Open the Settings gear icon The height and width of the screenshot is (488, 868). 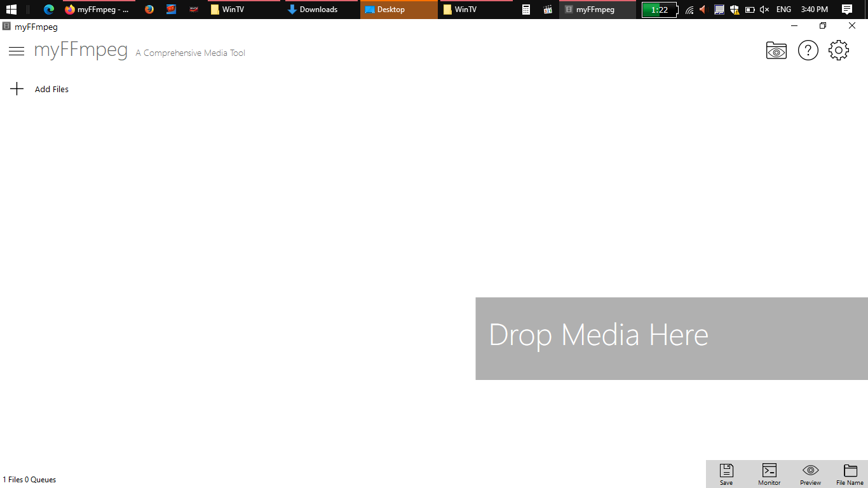tap(839, 50)
